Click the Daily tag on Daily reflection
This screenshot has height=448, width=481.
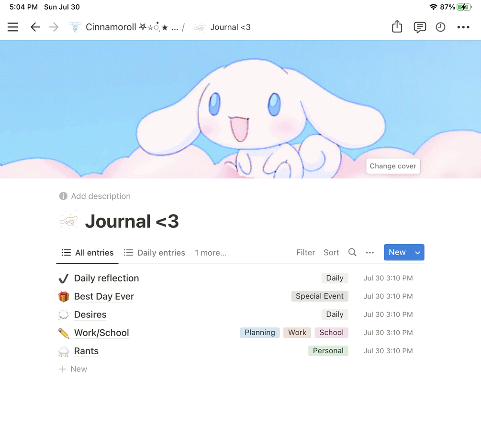(x=335, y=278)
